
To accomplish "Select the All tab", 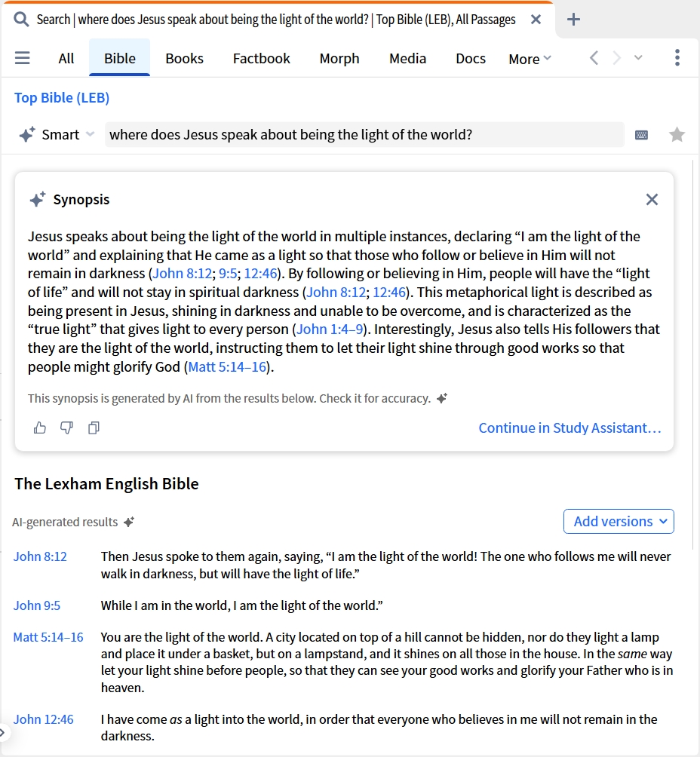I will point(66,58).
